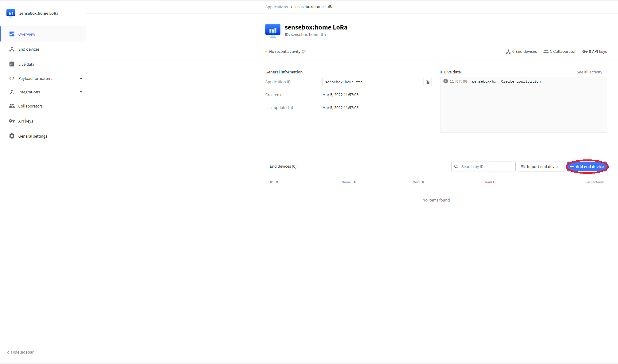Image resolution: width=618 pixels, height=364 pixels.
Task: Open the API keys sidebar page
Action: (25, 121)
